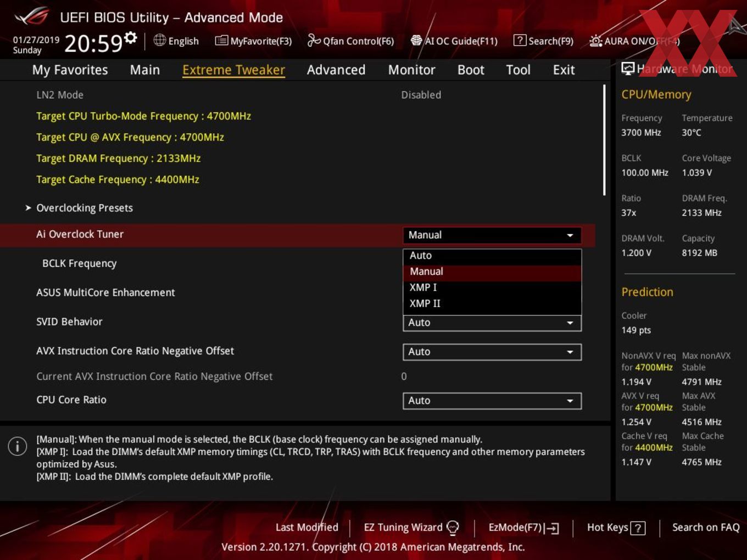Image resolution: width=747 pixels, height=560 pixels.
Task: Click Target DRAM Frequency : 2133MHz text
Action: tap(118, 158)
